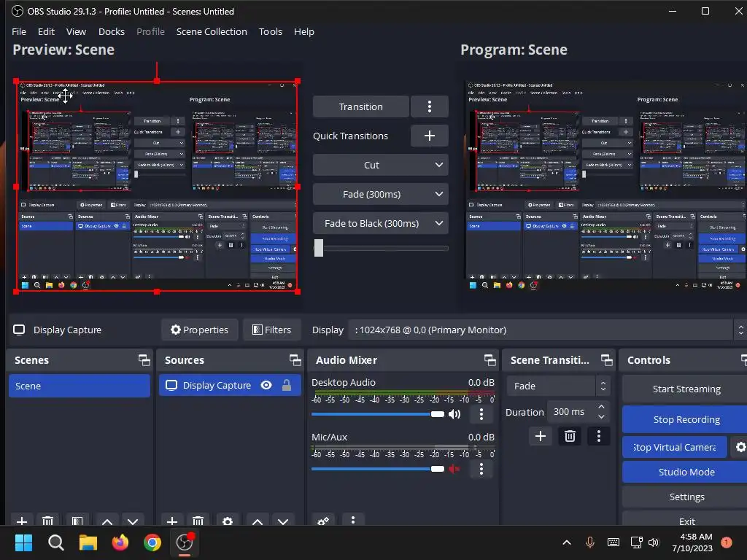
Task: Select Scene in Scenes list
Action: (79, 386)
